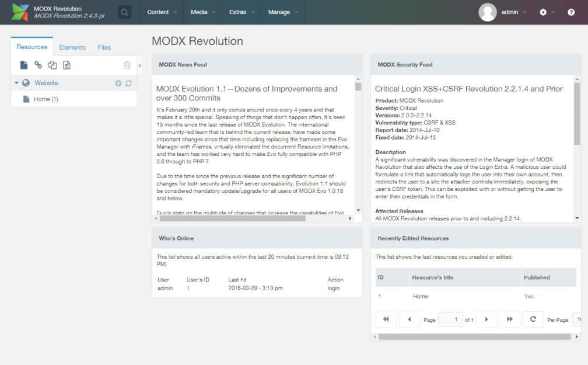Select the Website context in the tree
The image size is (588, 365).
pyautogui.click(x=47, y=83)
